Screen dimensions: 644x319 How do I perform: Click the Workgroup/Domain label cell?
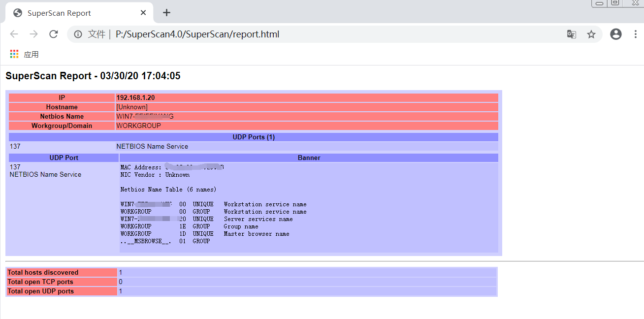tap(62, 126)
